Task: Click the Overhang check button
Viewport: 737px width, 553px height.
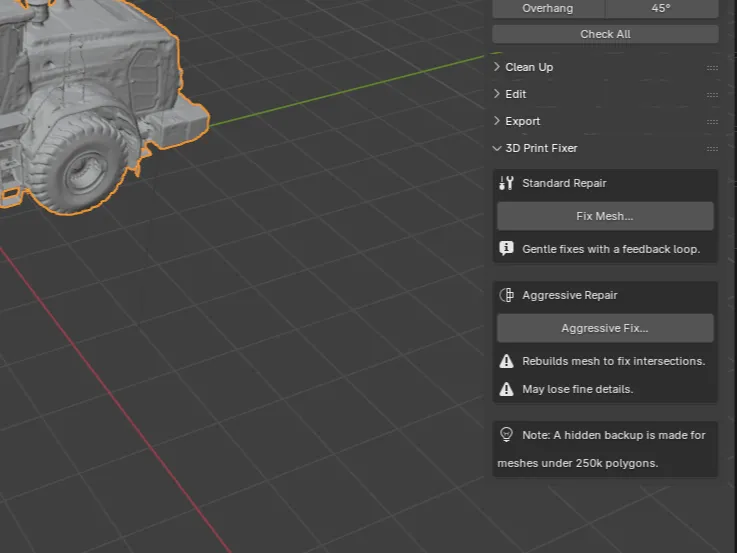Action: pyautogui.click(x=548, y=8)
